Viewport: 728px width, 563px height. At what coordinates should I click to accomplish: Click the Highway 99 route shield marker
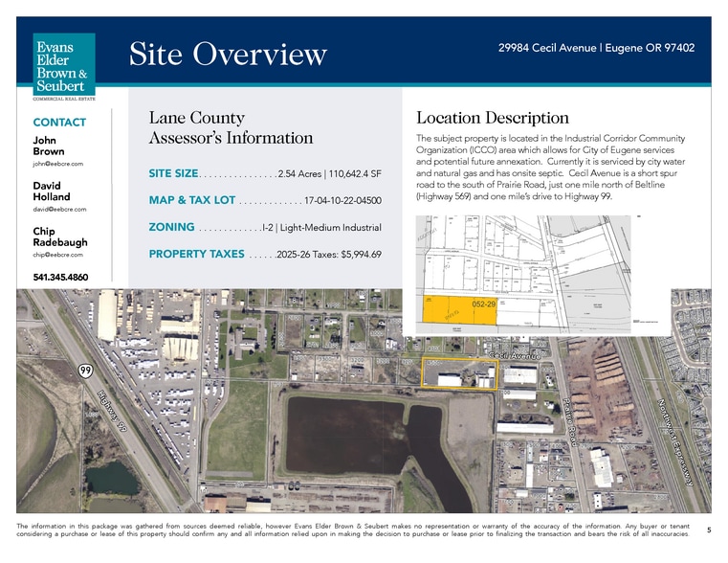click(x=84, y=371)
